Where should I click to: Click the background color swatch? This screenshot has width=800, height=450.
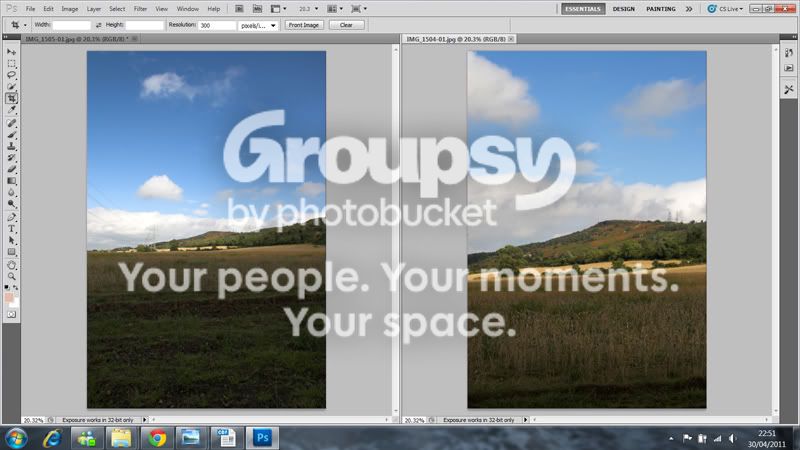(15, 303)
